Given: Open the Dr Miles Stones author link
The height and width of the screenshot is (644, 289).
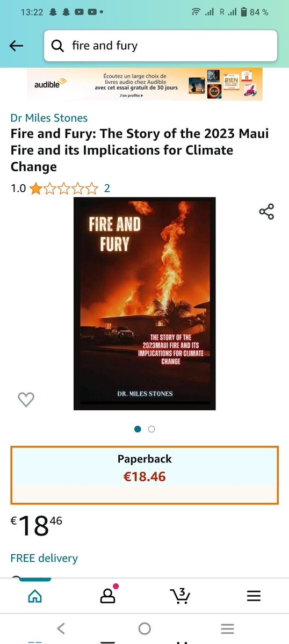Looking at the screenshot, I should tap(49, 118).
